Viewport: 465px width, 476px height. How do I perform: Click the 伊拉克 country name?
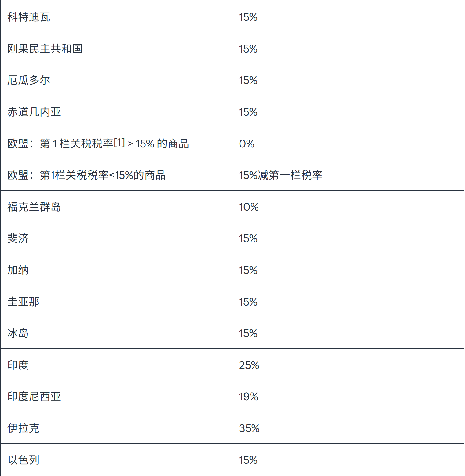coord(24,428)
